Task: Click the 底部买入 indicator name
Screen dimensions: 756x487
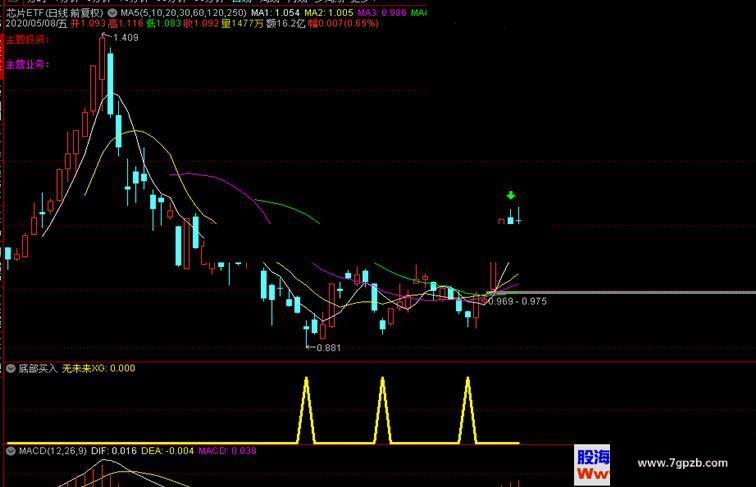Action: [x=38, y=368]
